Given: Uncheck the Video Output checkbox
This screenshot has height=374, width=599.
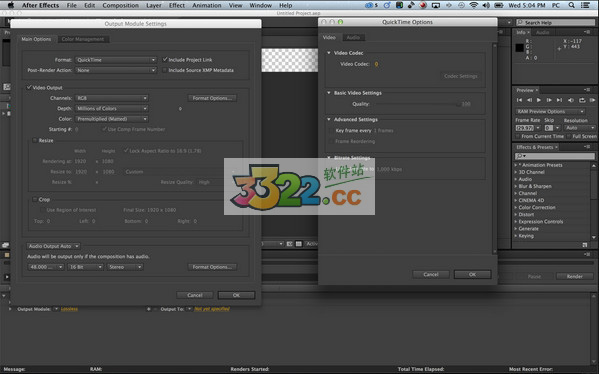Looking at the screenshot, I should (x=29, y=87).
